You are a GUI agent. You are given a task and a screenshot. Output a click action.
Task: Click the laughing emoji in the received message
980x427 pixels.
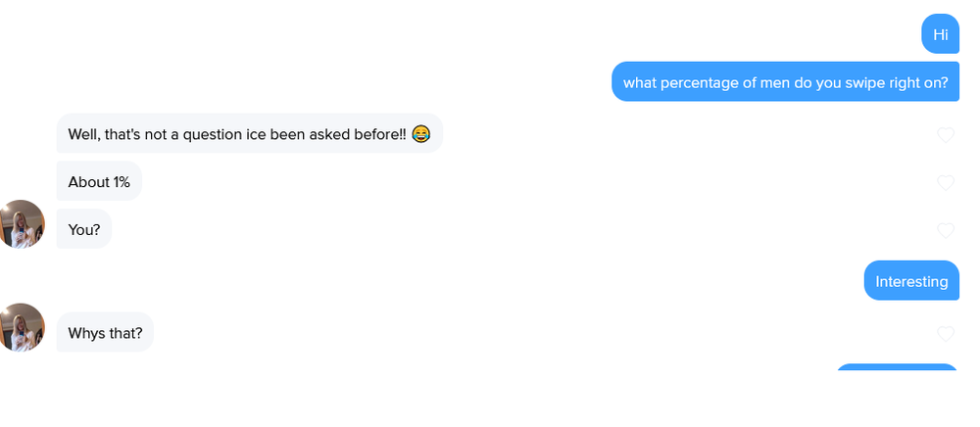(x=420, y=134)
